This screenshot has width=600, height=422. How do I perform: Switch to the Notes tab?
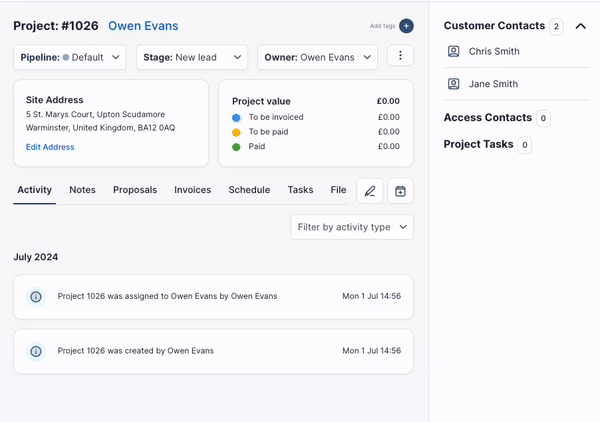point(82,190)
